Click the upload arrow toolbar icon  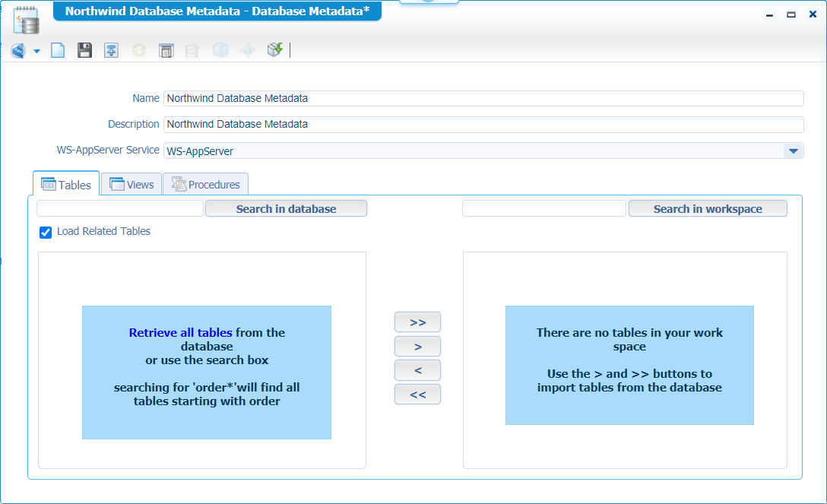pyautogui.click(x=111, y=50)
